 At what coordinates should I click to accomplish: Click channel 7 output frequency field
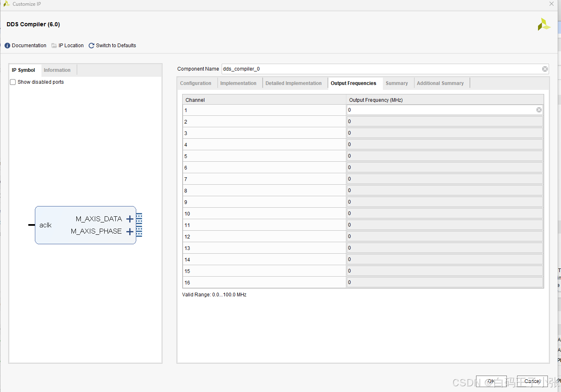(445, 179)
